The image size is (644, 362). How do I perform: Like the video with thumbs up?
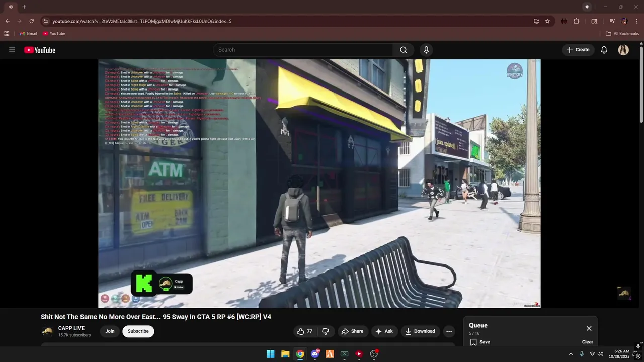point(305,331)
